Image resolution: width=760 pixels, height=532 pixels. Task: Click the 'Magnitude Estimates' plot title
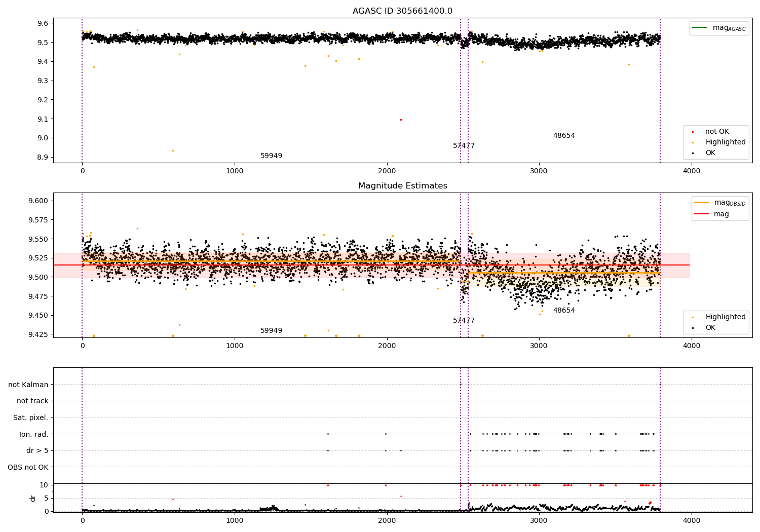point(402,186)
